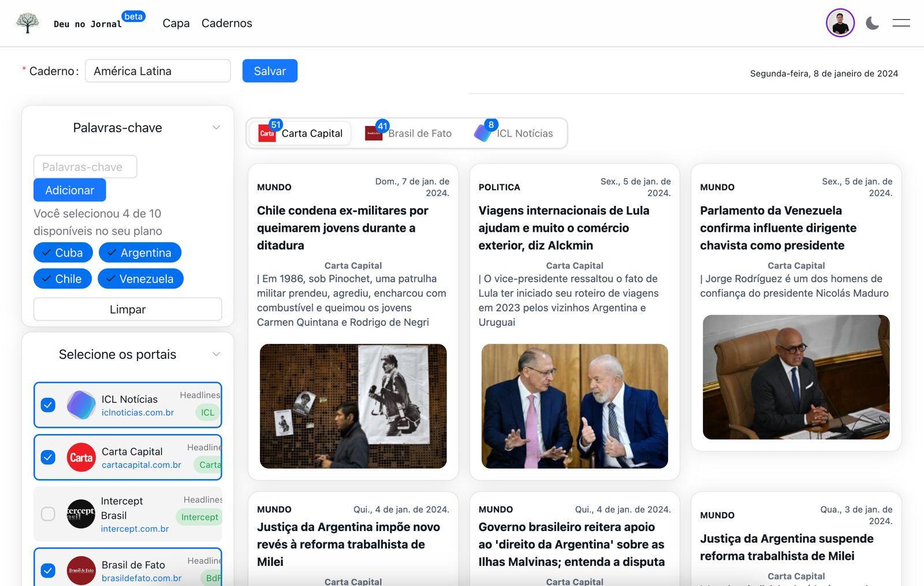
Task: Toggle dark mode with the moon icon
Action: pos(871,23)
